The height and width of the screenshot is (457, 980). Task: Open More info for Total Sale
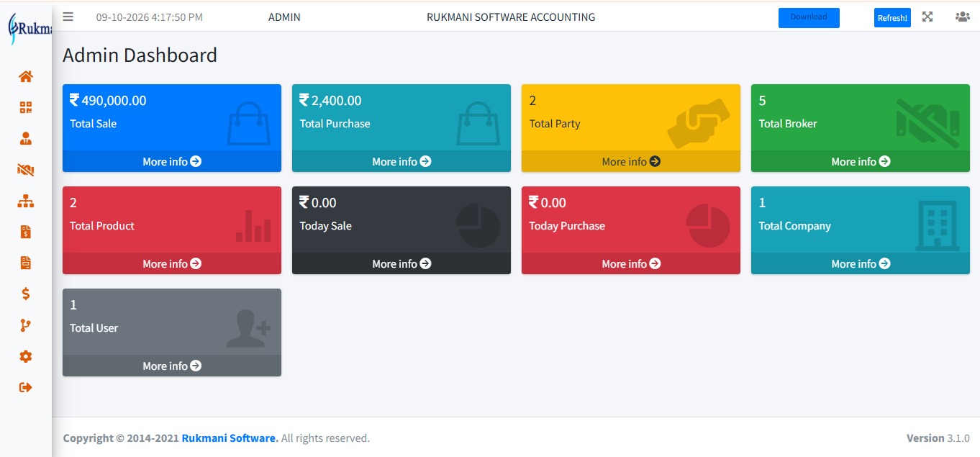[x=172, y=161]
